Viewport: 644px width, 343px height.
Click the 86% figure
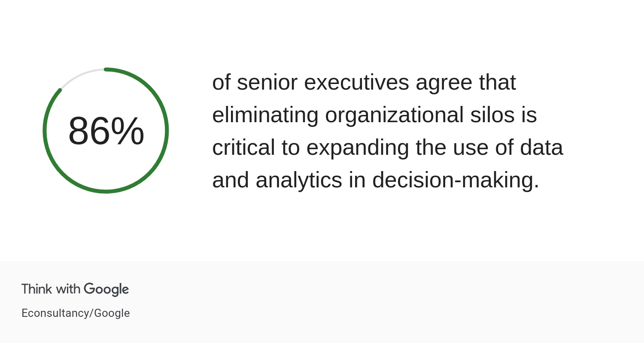click(x=106, y=131)
